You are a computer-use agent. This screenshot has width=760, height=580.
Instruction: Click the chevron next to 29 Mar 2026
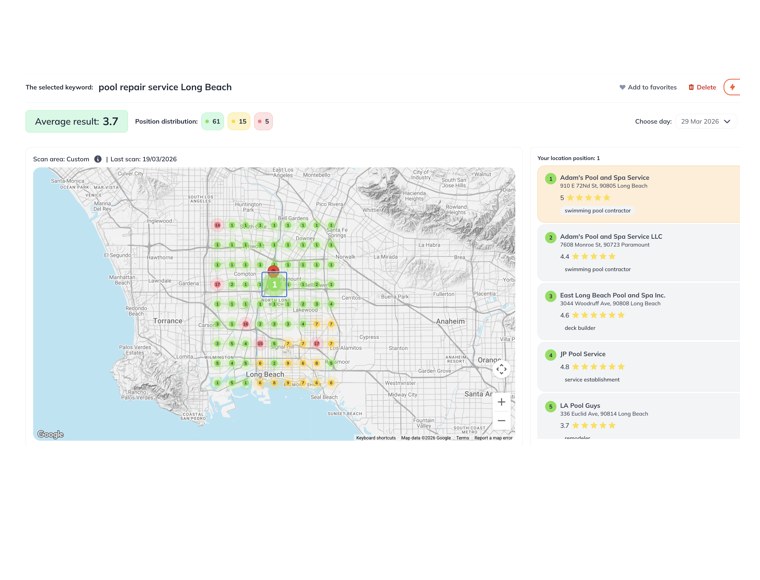pos(727,122)
